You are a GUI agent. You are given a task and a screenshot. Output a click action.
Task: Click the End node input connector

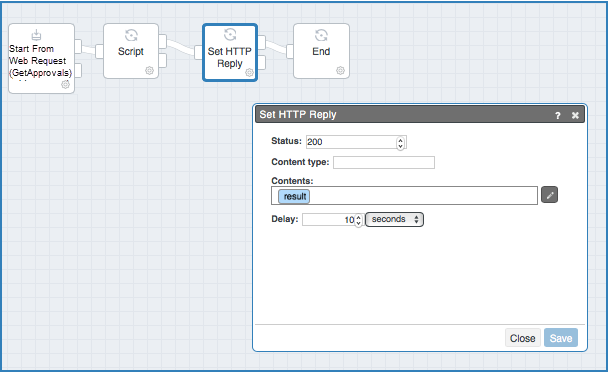pyautogui.click(x=290, y=51)
